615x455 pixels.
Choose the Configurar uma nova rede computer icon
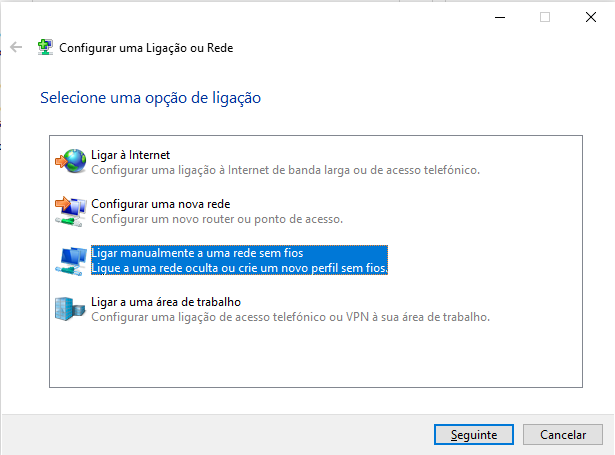[x=71, y=211]
